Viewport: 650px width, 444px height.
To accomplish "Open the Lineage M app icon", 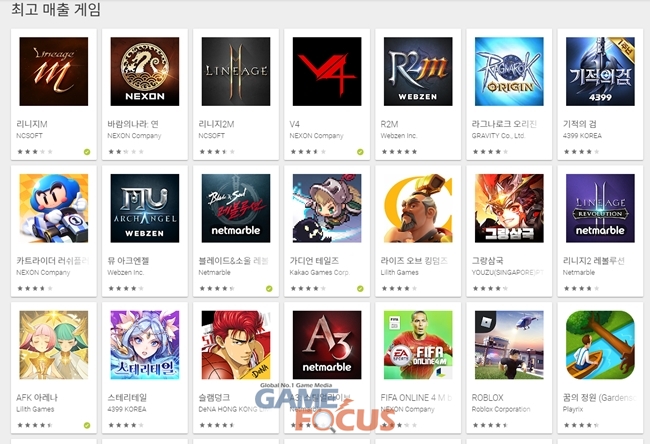I will pos(53,71).
